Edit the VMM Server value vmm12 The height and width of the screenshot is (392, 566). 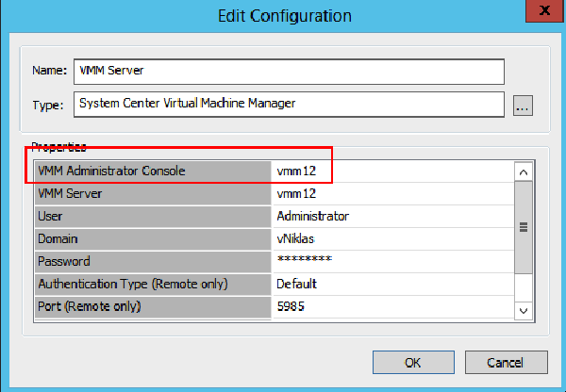click(393, 194)
